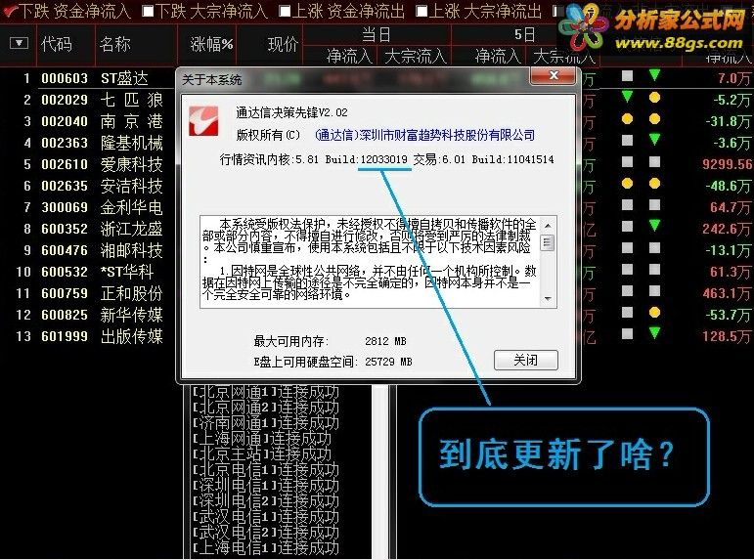Viewport: 754px width, 560px height.
Task: Click the 9299.56 value cell
Action: 727,164
